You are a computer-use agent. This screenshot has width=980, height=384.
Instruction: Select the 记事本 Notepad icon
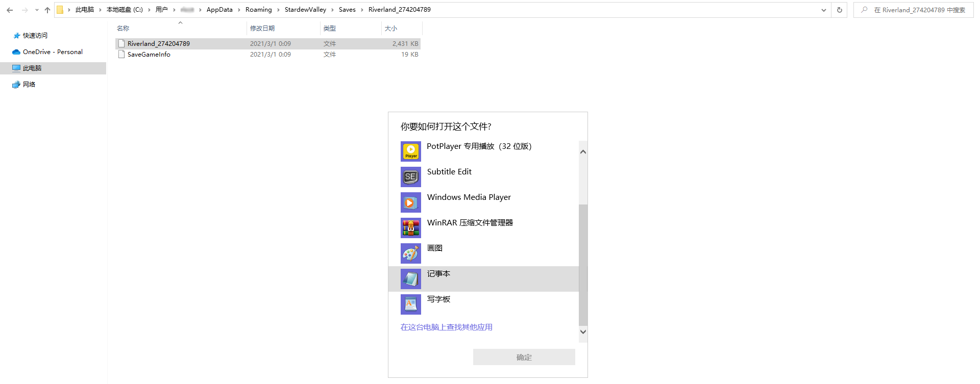pos(411,279)
